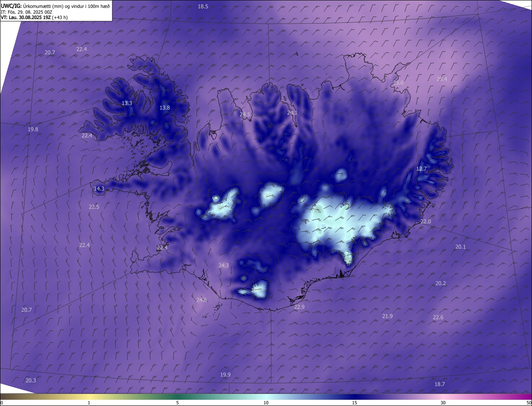The height and width of the screenshot is (406, 532).
Task: Click the 13.3 value in the Westfjords
Action: pyautogui.click(x=127, y=103)
